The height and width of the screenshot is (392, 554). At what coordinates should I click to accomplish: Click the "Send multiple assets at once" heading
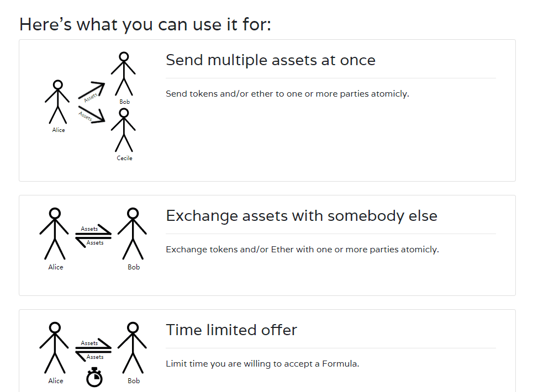tap(271, 60)
